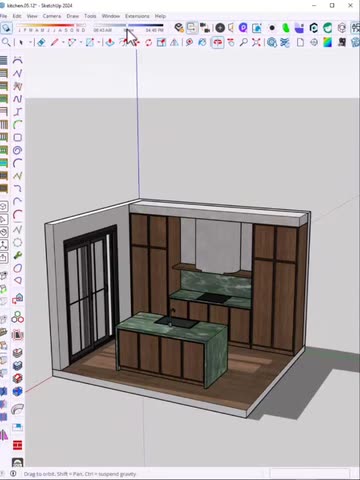Open the Window menu

pos(111,16)
